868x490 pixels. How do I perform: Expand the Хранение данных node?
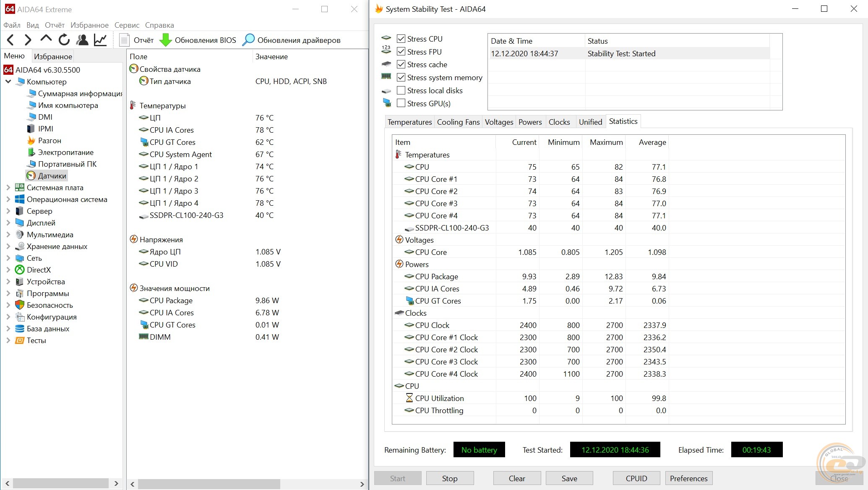click(x=8, y=246)
